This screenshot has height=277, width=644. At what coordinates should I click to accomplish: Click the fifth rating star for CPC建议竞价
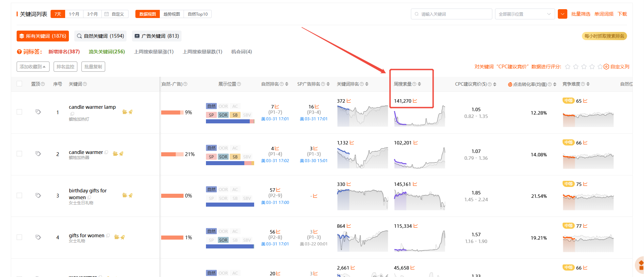pos(600,67)
